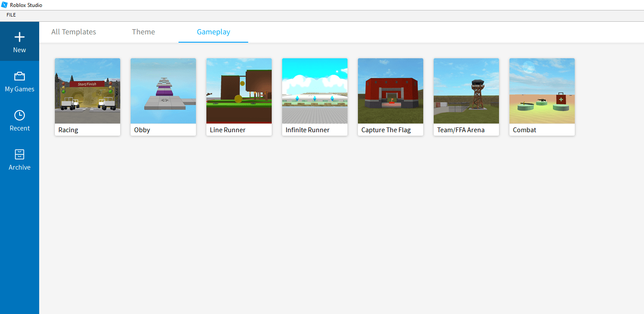The image size is (644, 314).
Task: Click the Combat template label
Action: tap(524, 130)
